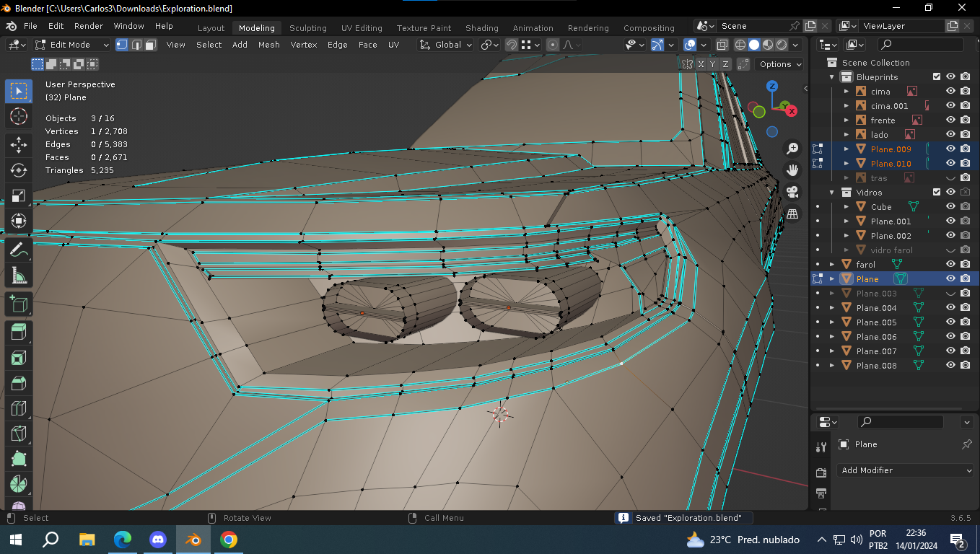This screenshot has width=980, height=554.
Task: Open the Mesh menu
Action: coord(268,45)
